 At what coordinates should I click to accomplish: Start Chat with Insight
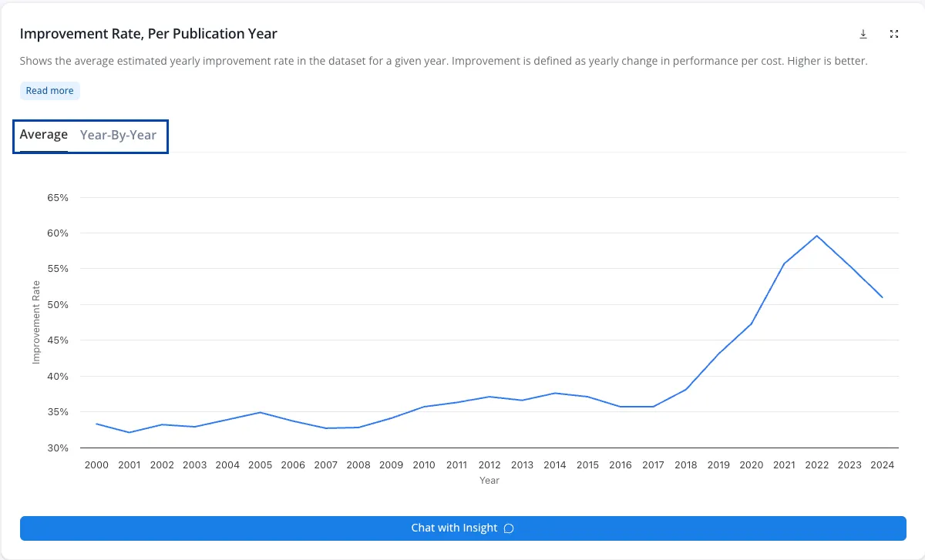[x=462, y=528]
